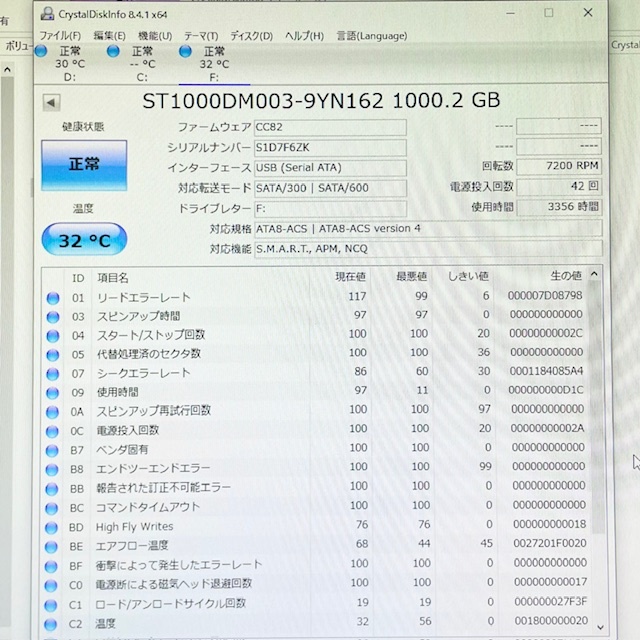Image resolution: width=640 pixels, height=640 pixels.
Task: Click the 32 °C temperature button
Action: tap(84, 240)
